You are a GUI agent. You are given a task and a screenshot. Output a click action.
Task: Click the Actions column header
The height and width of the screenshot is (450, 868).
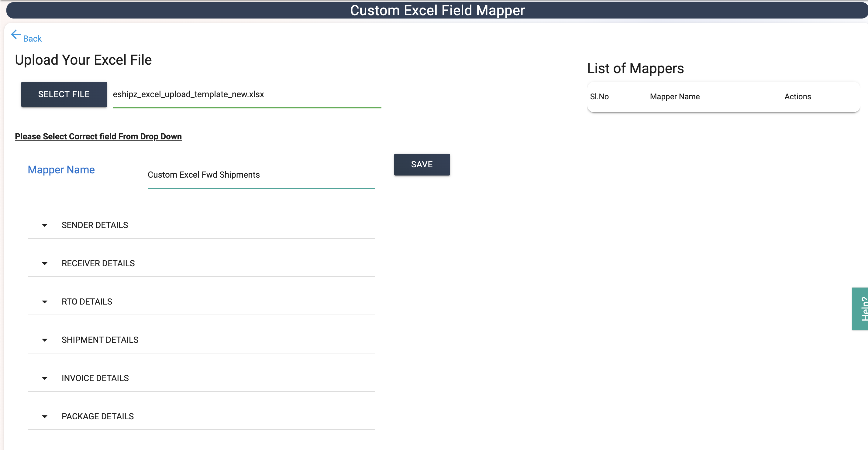click(797, 97)
